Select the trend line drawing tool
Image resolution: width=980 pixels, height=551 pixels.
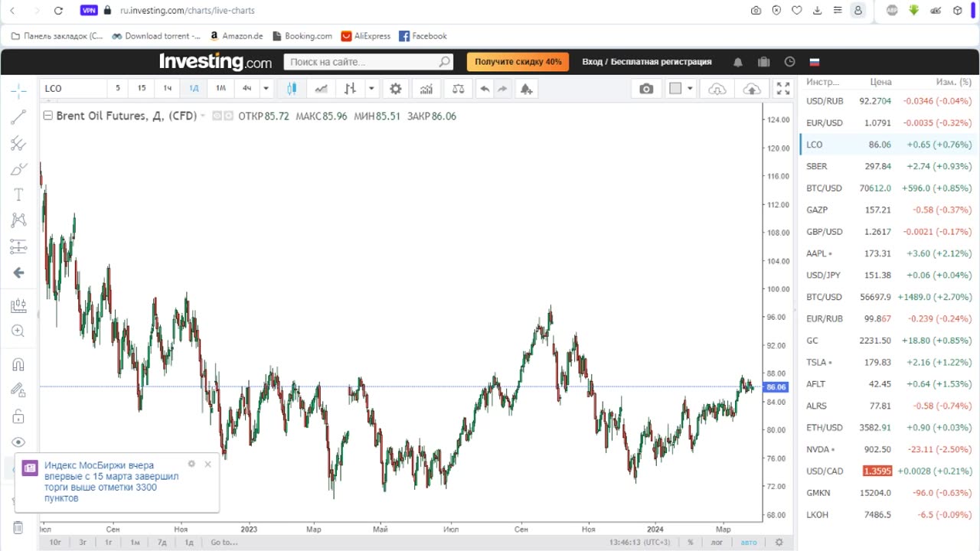(18, 117)
